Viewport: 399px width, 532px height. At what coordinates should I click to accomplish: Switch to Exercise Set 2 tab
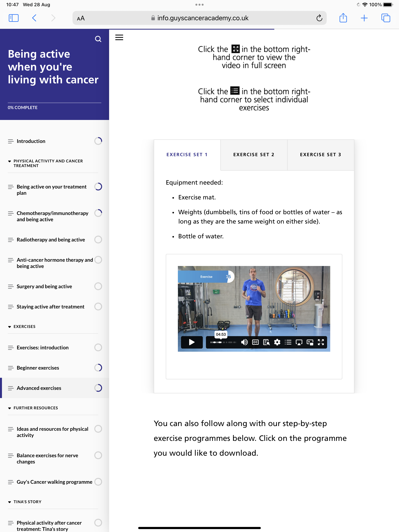(254, 155)
